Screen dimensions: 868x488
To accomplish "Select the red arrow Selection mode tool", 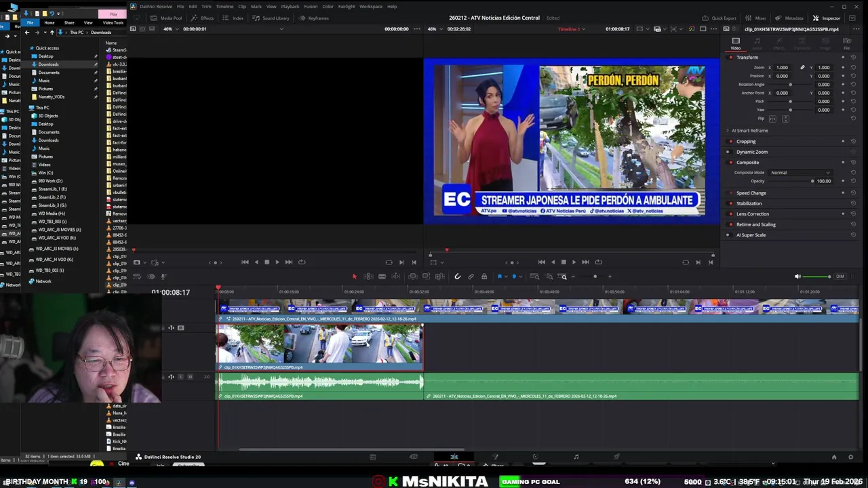I will [x=354, y=277].
